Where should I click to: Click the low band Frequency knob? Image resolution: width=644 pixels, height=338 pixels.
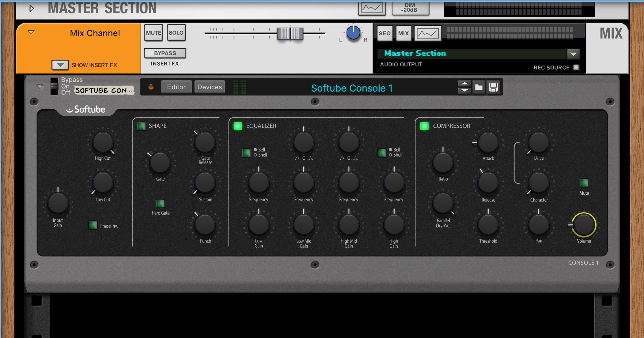[x=259, y=183]
